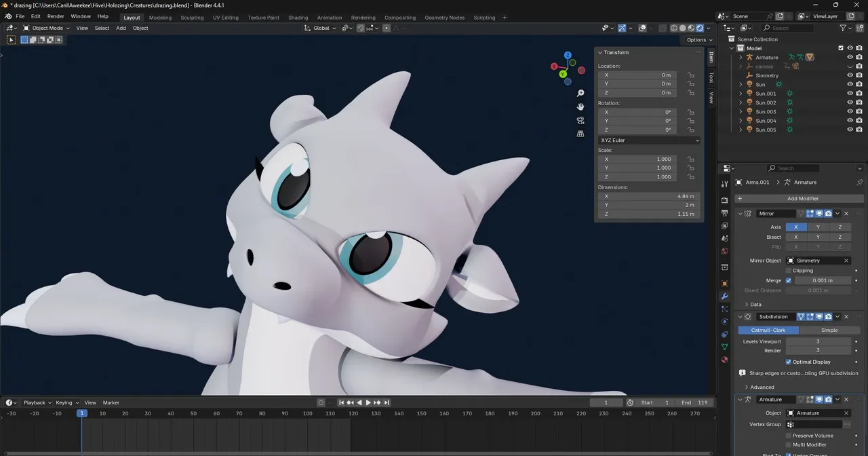Image resolution: width=868 pixels, height=456 pixels.
Task: Open the Options dropdown in viewport
Action: click(698, 40)
